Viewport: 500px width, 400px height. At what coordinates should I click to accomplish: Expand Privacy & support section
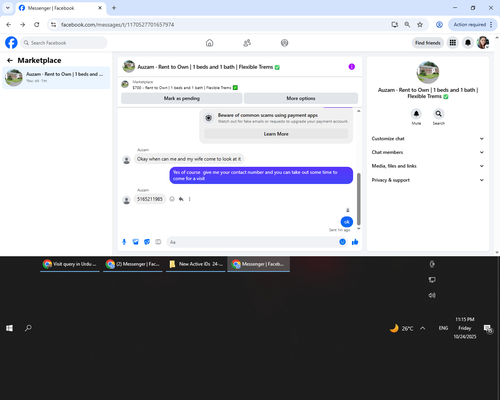[428, 180]
